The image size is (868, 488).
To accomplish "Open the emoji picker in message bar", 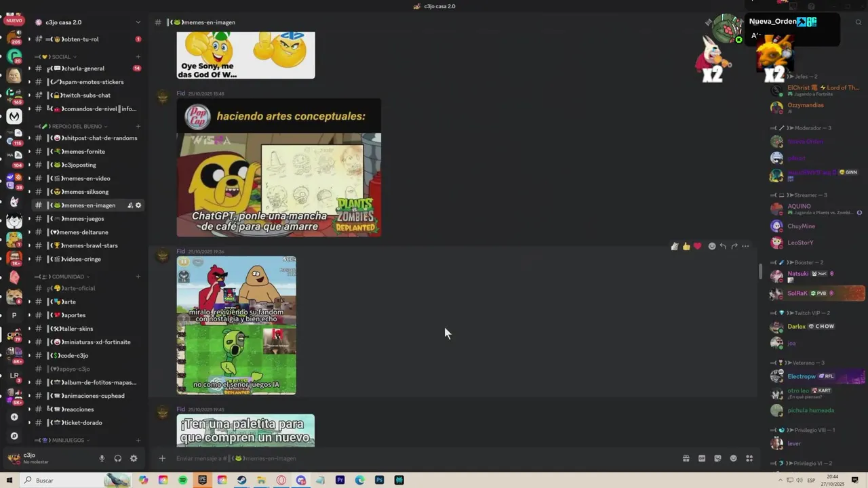I will click(x=733, y=458).
